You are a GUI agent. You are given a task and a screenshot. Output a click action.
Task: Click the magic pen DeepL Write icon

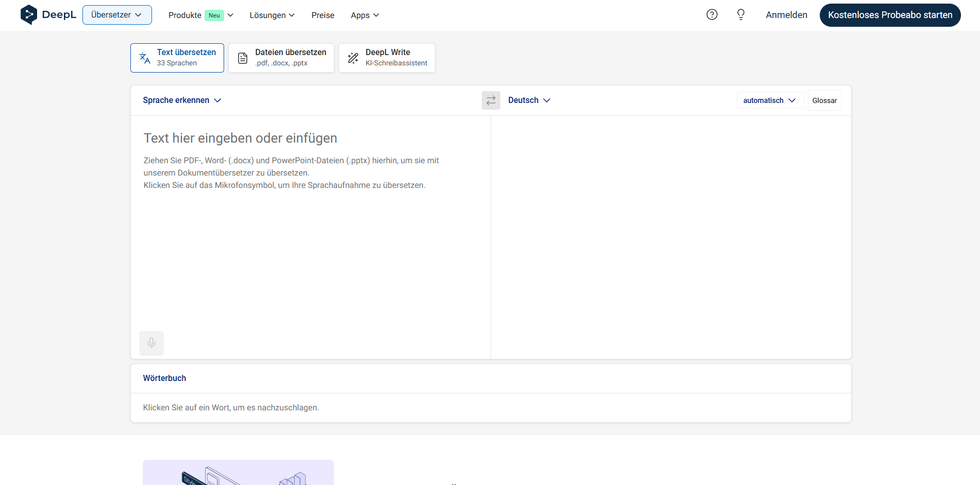coord(353,58)
